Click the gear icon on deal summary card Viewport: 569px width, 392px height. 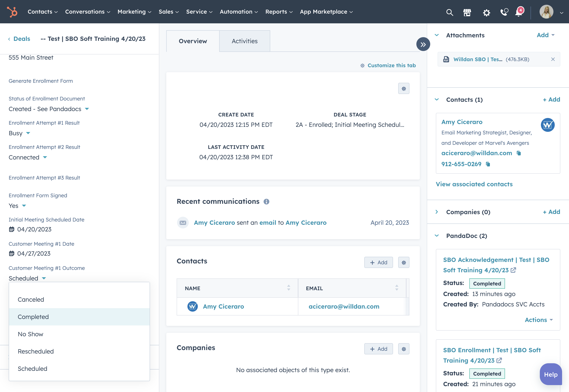[x=404, y=89]
